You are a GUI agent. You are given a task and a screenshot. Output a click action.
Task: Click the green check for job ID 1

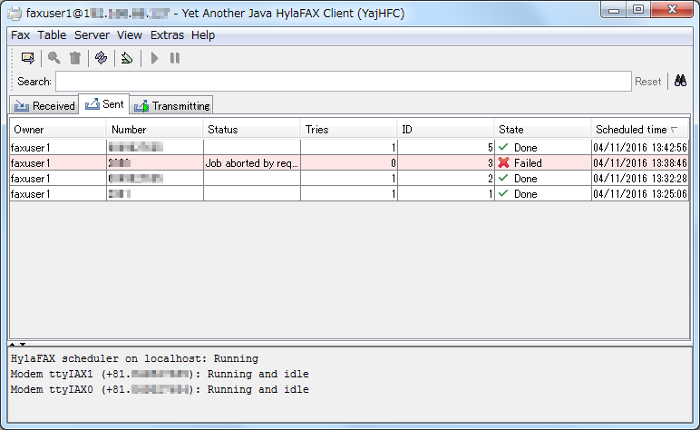coord(504,193)
